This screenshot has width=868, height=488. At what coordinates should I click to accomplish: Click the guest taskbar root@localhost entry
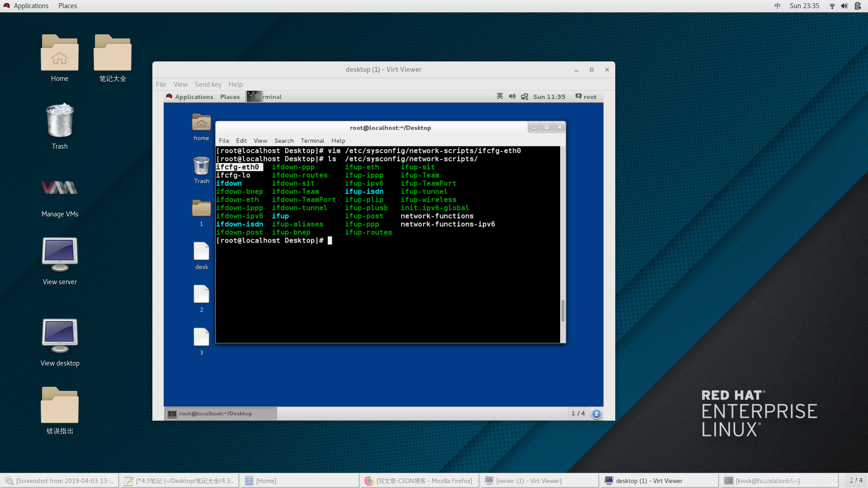pyautogui.click(x=221, y=413)
